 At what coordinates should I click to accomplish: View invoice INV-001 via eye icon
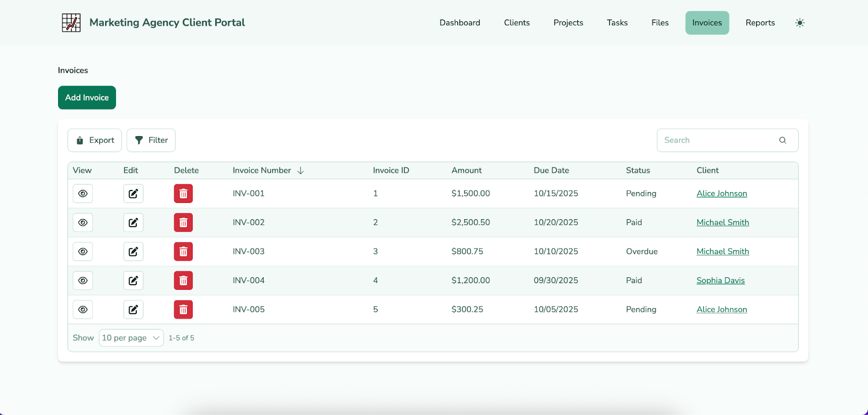[83, 194]
